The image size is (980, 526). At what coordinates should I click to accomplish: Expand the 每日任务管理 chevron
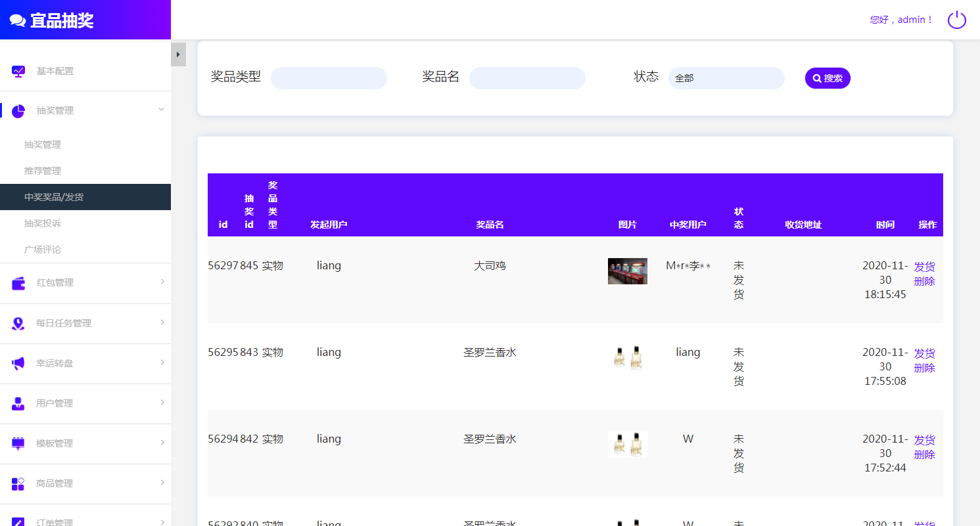162,322
